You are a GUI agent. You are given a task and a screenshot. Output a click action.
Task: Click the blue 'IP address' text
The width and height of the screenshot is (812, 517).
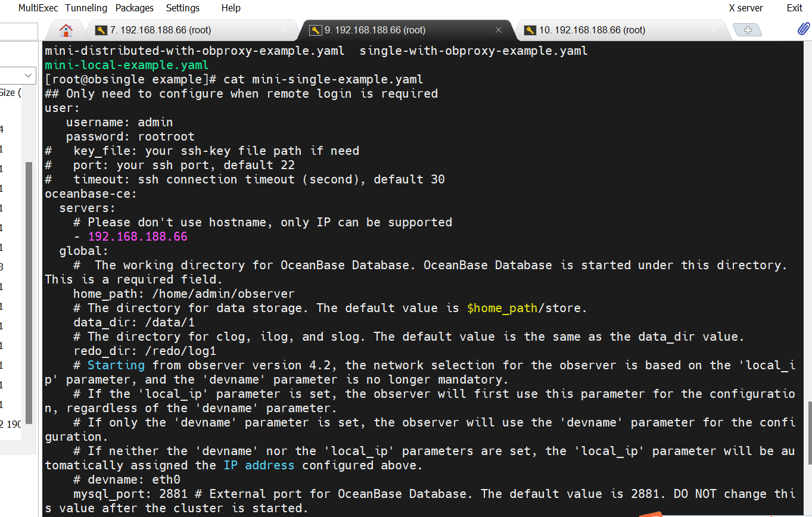(259, 465)
